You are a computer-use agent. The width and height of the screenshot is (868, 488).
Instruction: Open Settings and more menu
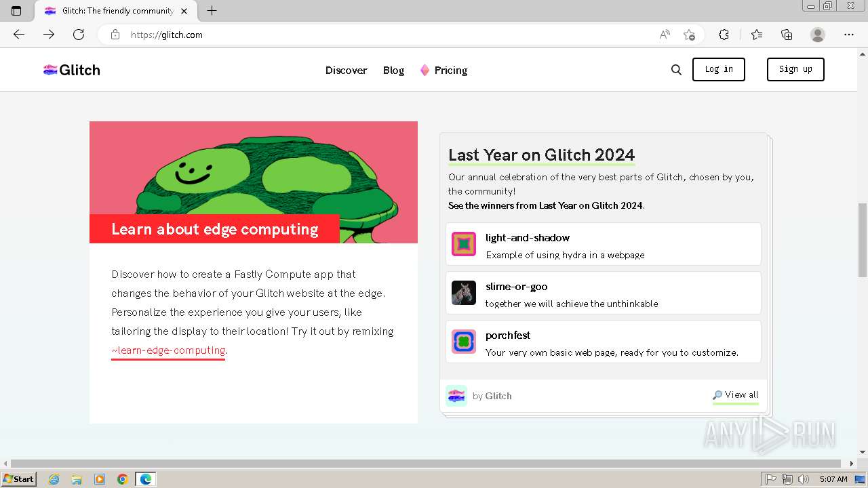(x=849, y=35)
